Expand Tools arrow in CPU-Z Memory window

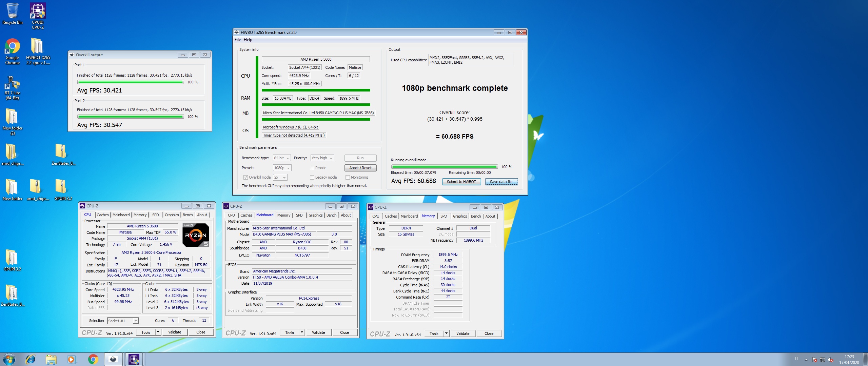[446, 333]
